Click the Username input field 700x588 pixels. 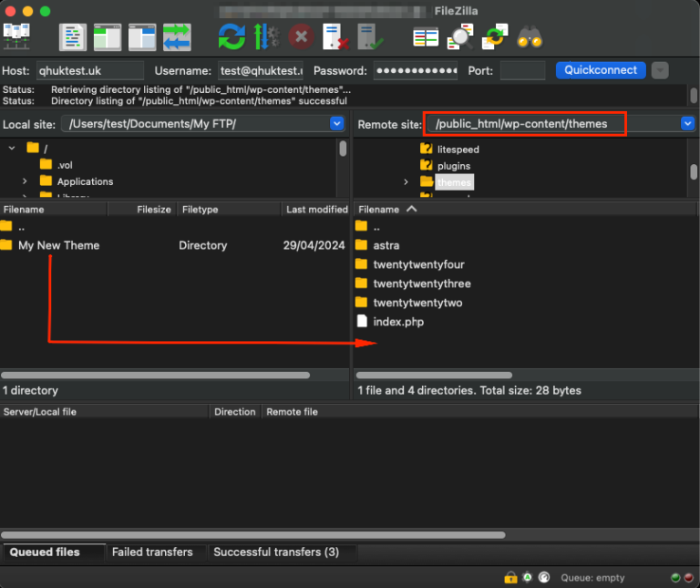point(261,70)
